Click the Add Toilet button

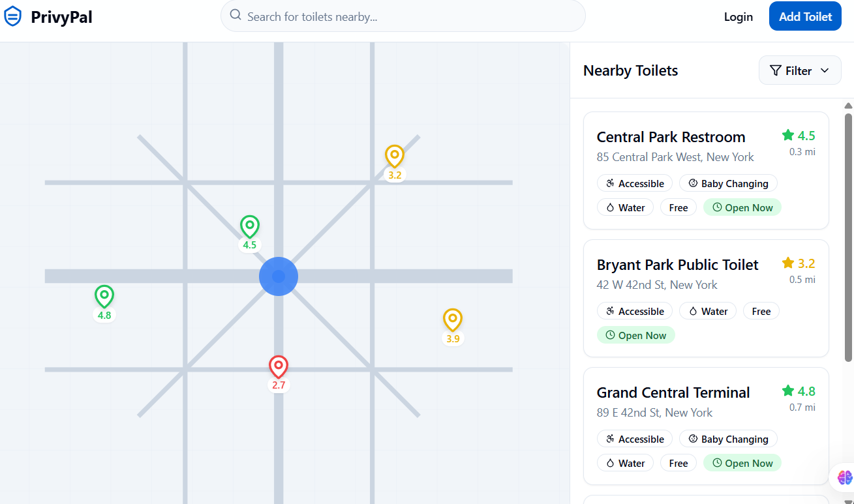805,16
